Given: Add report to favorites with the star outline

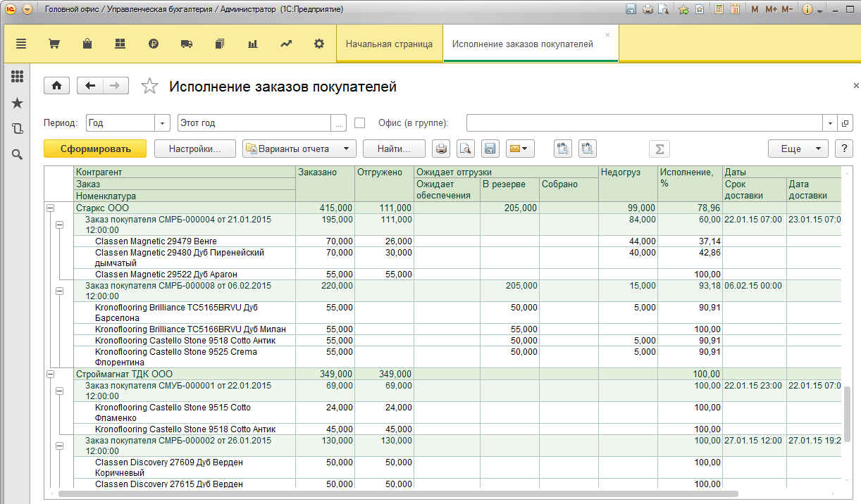Looking at the screenshot, I should [x=150, y=87].
